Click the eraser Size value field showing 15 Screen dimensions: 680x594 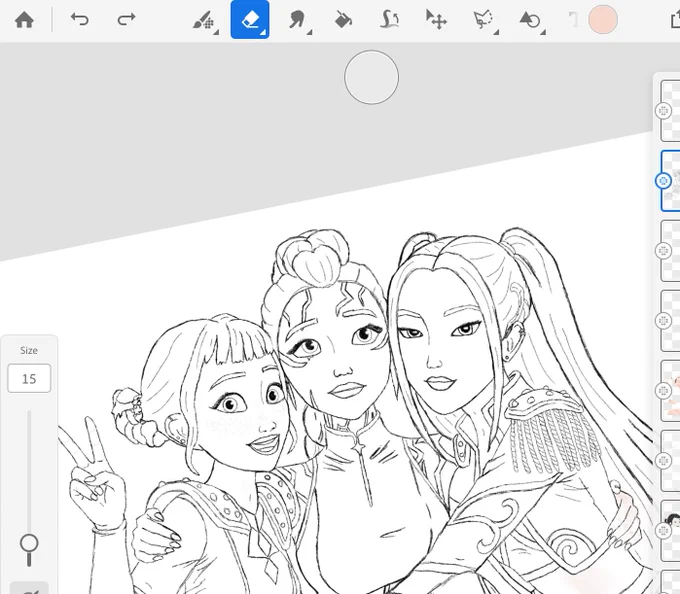click(29, 379)
